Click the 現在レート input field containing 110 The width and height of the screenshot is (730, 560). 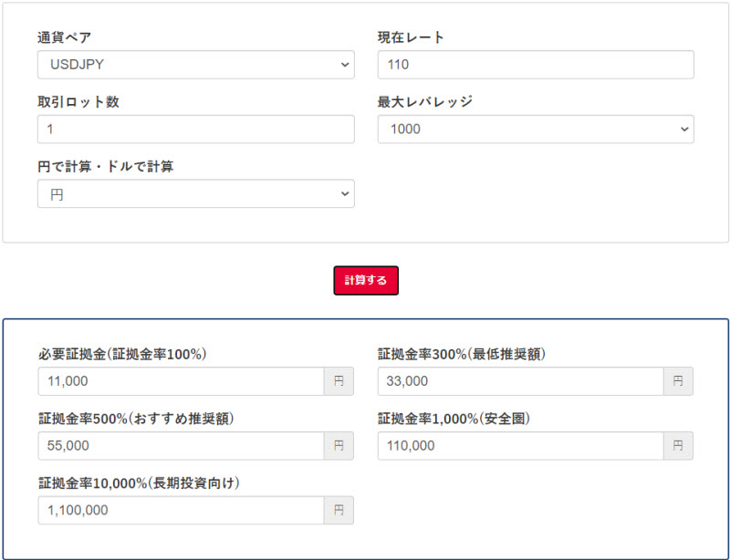[x=536, y=65]
